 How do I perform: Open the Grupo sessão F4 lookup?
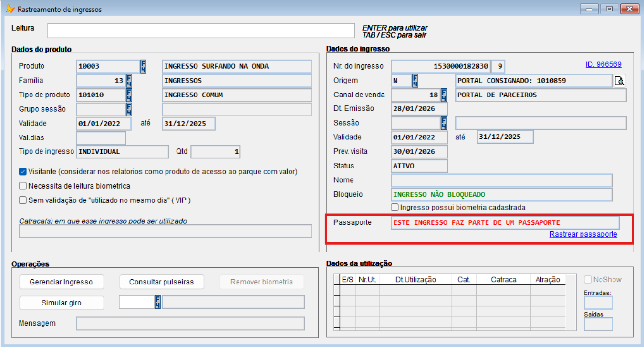[129, 109]
